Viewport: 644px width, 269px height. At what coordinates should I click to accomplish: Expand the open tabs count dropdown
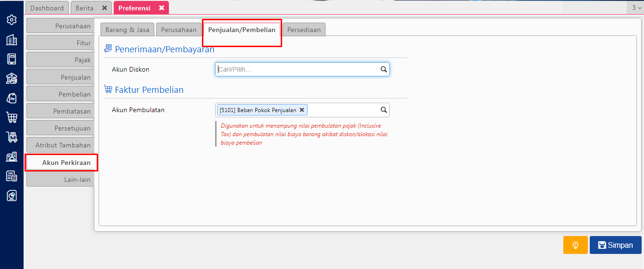click(636, 8)
